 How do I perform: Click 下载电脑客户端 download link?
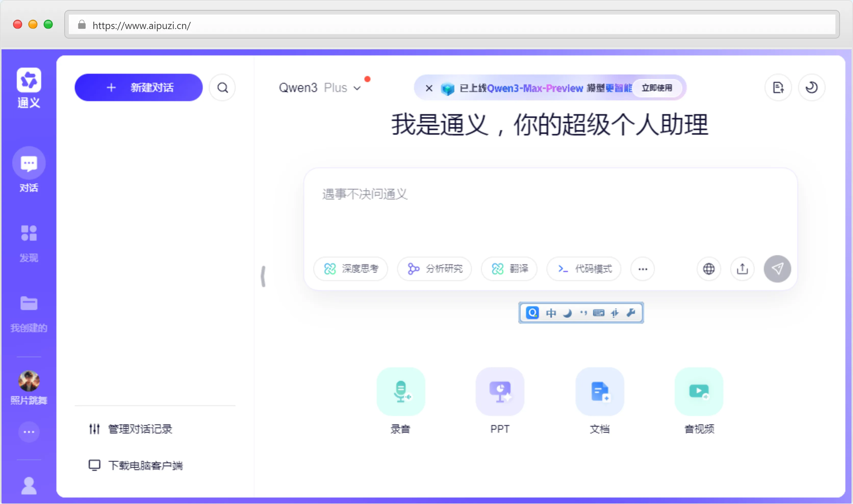tap(136, 465)
